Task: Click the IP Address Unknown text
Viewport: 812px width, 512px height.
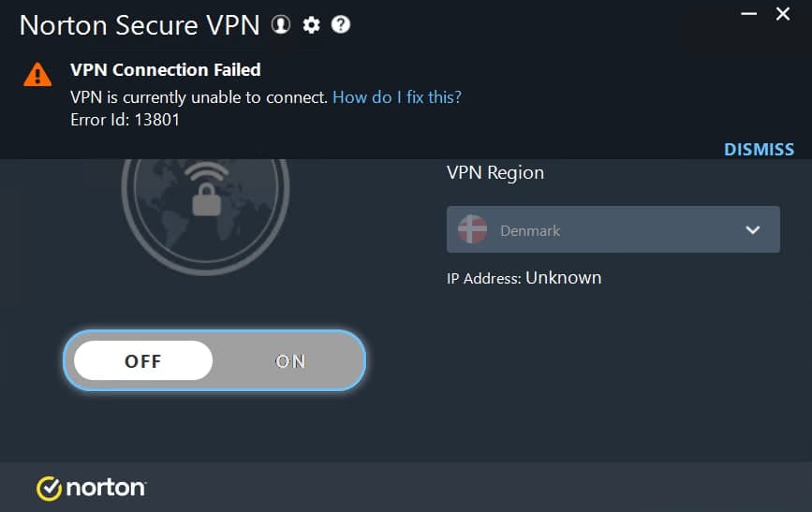Action: 524,278
